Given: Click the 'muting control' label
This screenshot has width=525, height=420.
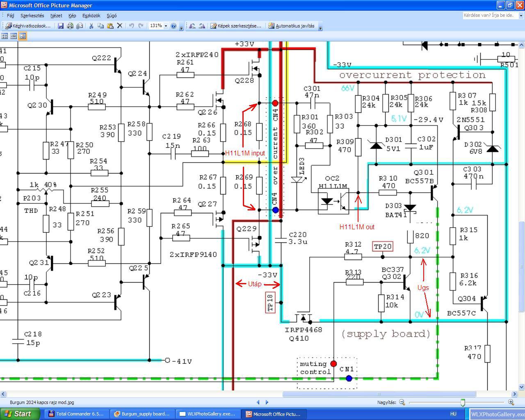Looking at the screenshot, I should click(315, 368).
